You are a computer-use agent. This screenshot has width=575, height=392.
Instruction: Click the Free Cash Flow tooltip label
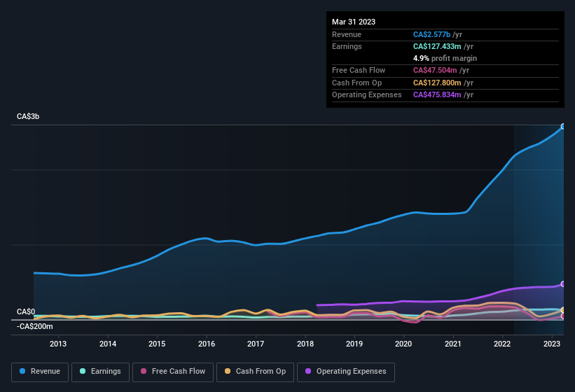[x=359, y=70]
